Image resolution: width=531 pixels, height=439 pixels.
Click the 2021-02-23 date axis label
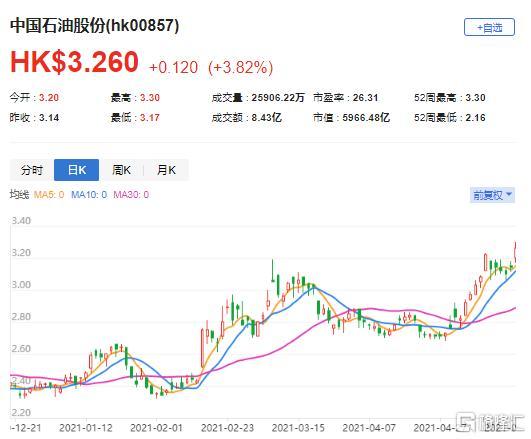coord(227,428)
